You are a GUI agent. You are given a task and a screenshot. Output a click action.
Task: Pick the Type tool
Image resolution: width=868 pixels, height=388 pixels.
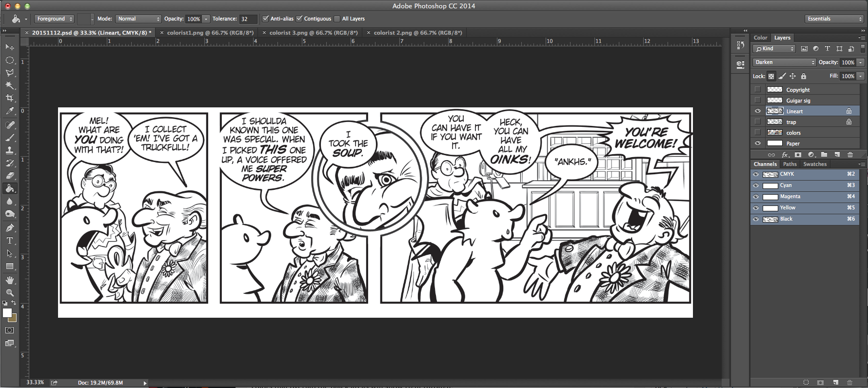click(x=10, y=241)
